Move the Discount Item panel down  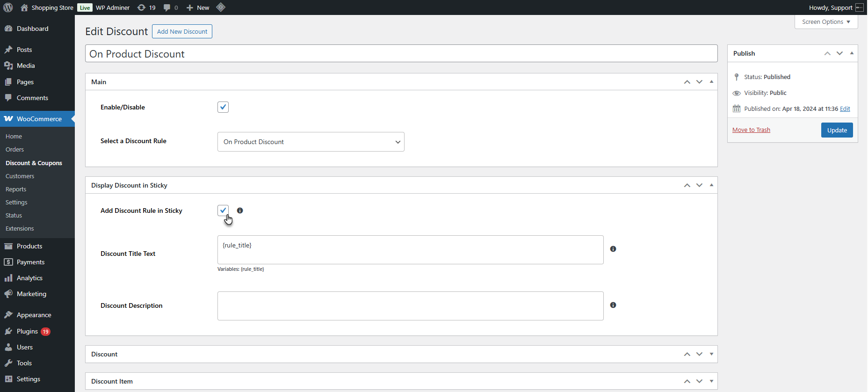[699, 381]
